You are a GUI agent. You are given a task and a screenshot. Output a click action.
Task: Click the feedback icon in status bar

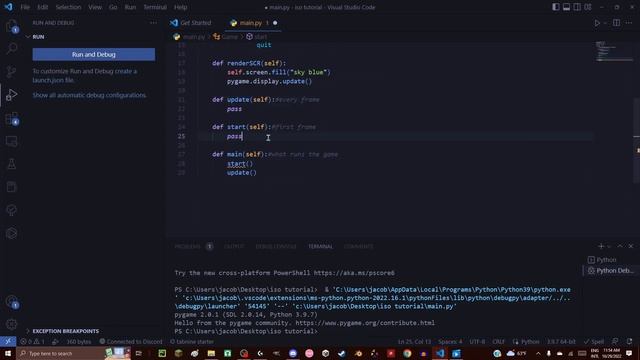click(615, 341)
